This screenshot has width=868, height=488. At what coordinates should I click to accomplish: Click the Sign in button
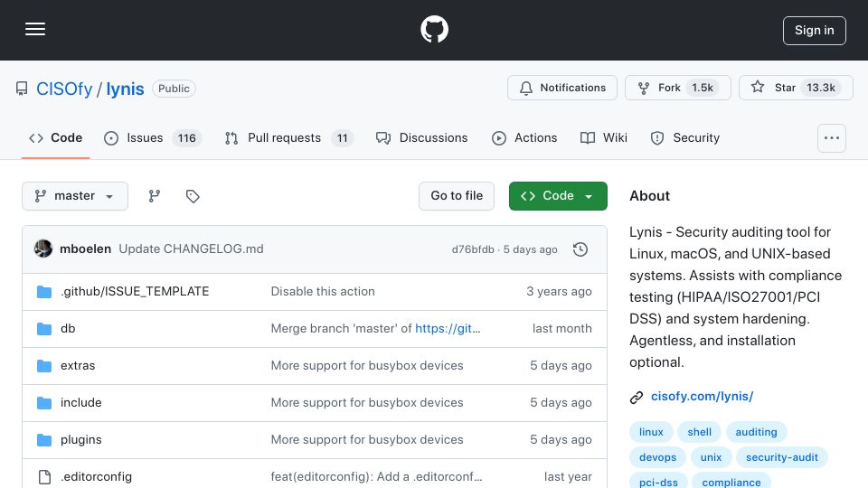click(815, 31)
